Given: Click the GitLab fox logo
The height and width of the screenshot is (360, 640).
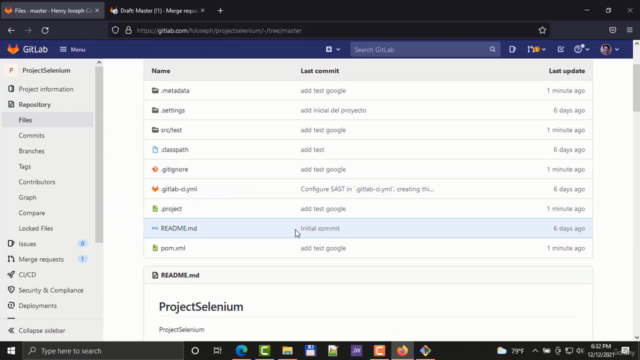Looking at the screenshot, I should point(13,49).
